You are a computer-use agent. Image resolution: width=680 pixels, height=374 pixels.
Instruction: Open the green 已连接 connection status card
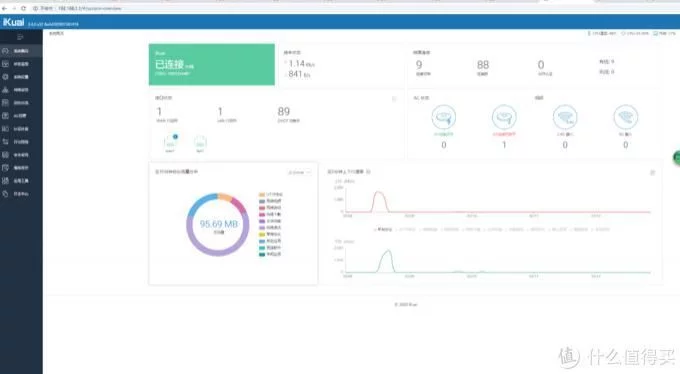(x=212, y=64)
